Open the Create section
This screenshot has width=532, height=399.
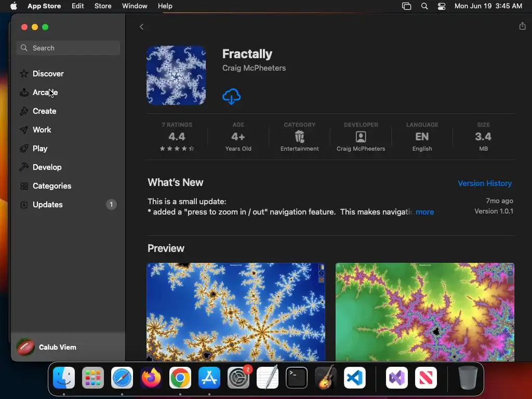(x=68, y=111)
